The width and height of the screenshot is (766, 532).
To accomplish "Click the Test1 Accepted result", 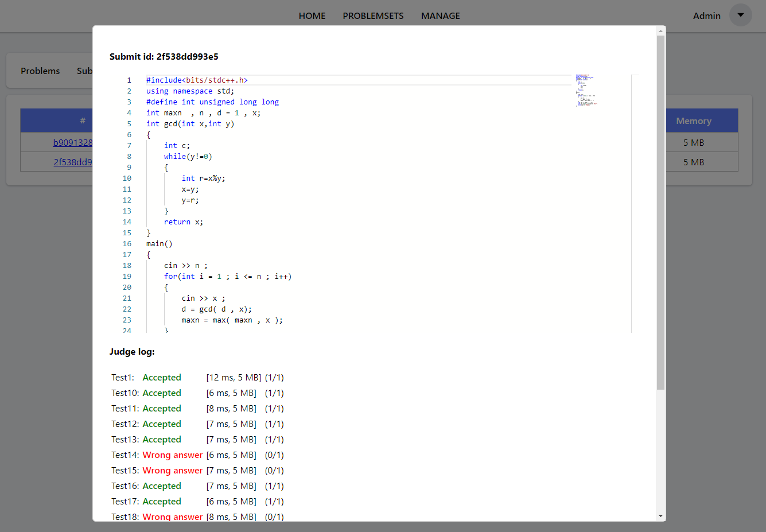I will [162, 378].
